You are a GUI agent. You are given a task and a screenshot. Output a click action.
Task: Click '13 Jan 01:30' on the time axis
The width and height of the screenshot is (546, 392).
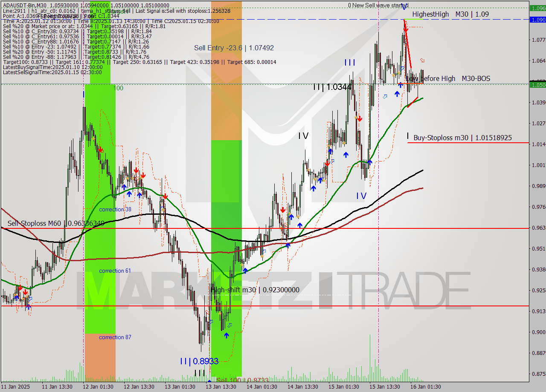(179, 386)
